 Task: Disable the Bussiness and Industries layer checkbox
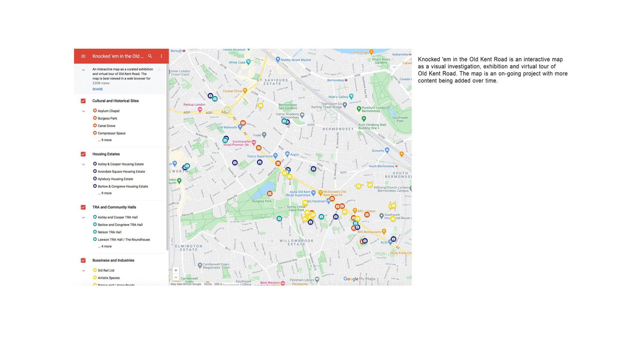coord(83,260)
